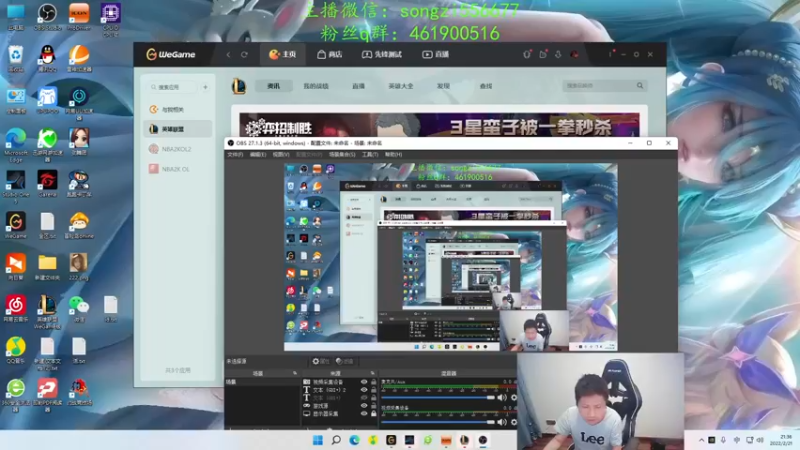Toggle visibility of 文本 (GDI+) 2 source

click(364, 390)
